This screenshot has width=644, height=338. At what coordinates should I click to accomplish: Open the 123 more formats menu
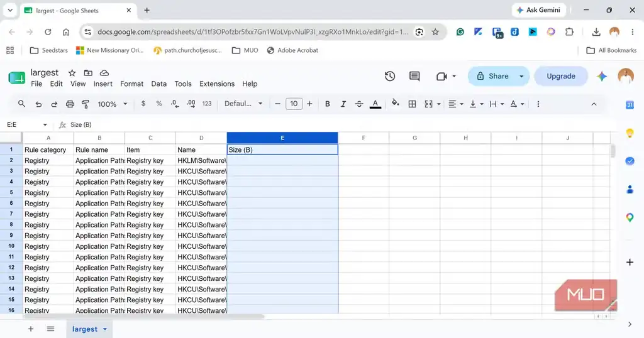coord(207,104)
